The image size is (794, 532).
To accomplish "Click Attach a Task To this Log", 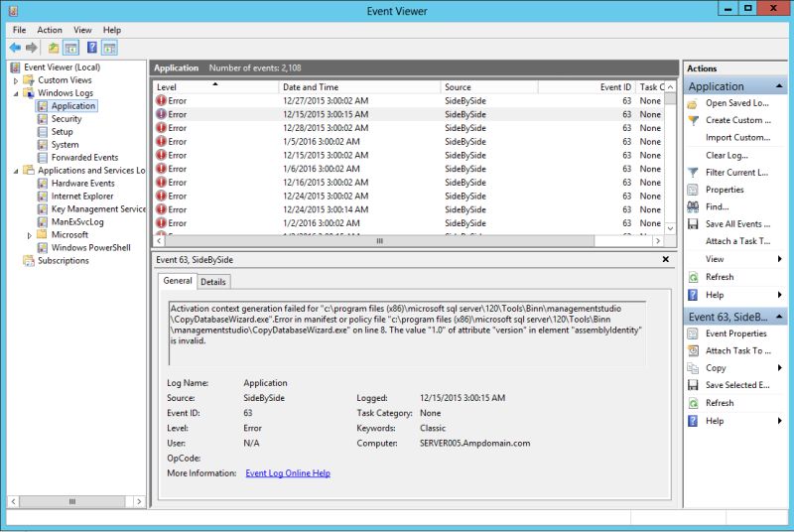I will pos(737,241).
